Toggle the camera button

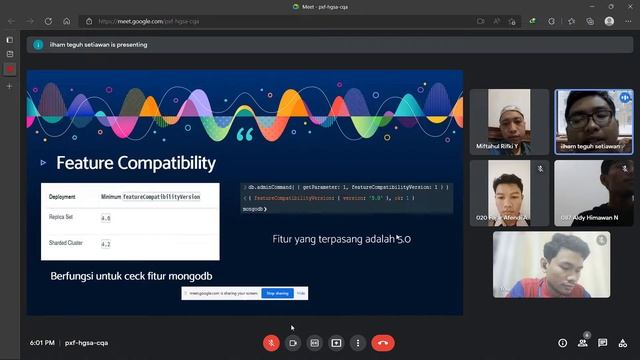[x=293, y=343]
